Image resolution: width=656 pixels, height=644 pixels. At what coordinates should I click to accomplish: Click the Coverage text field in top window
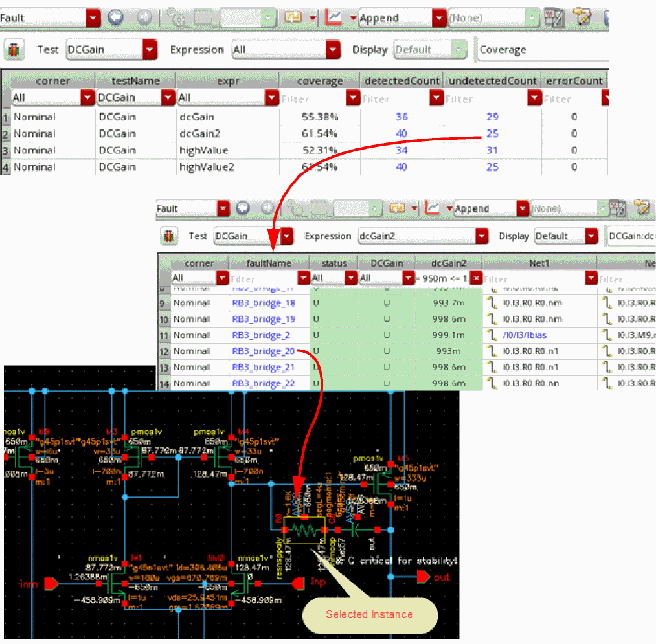pos(543,49)
